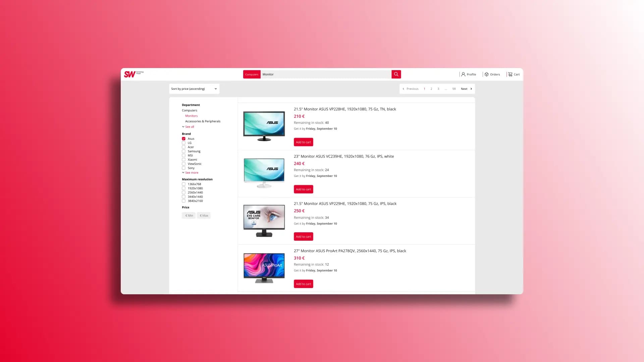Click the red search magnifier icon

point(396,74)
